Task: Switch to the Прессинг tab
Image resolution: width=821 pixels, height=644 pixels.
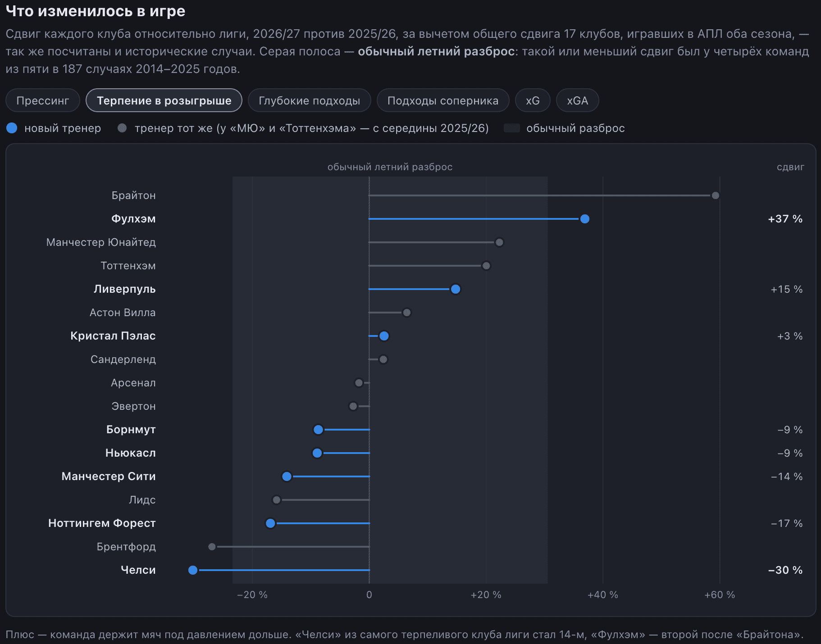Action: tap(43, 100)
